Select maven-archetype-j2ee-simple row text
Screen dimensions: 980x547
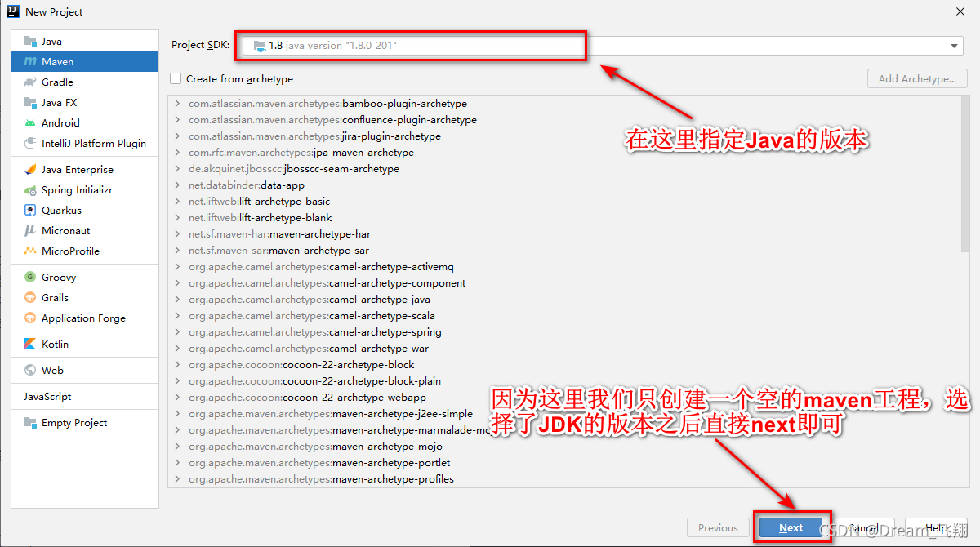click(331, 414)
